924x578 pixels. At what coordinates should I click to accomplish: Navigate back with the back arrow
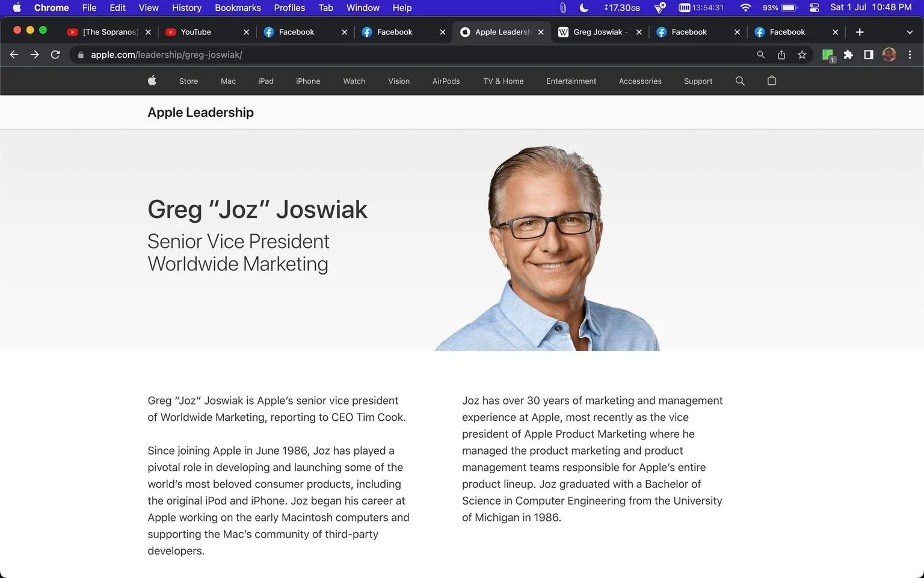click(14, 54)
